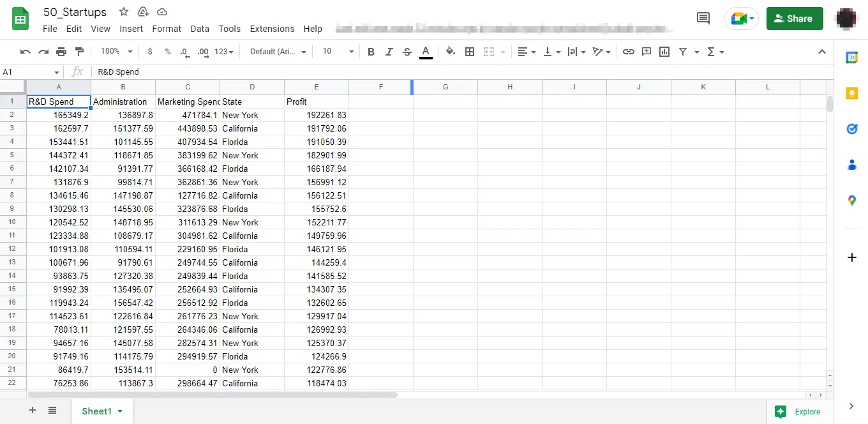Click the Insert link icon

(x=629, y=52)
